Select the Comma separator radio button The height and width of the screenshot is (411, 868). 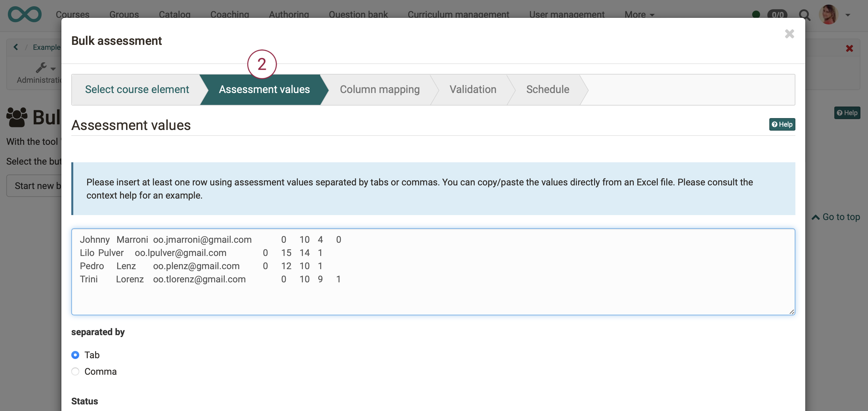pos(75,371)
